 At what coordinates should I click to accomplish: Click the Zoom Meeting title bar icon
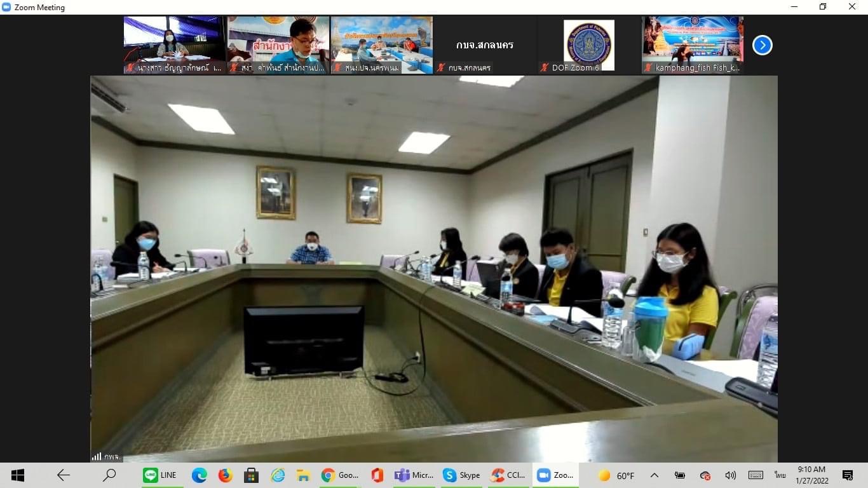click(x=6, y=7)
